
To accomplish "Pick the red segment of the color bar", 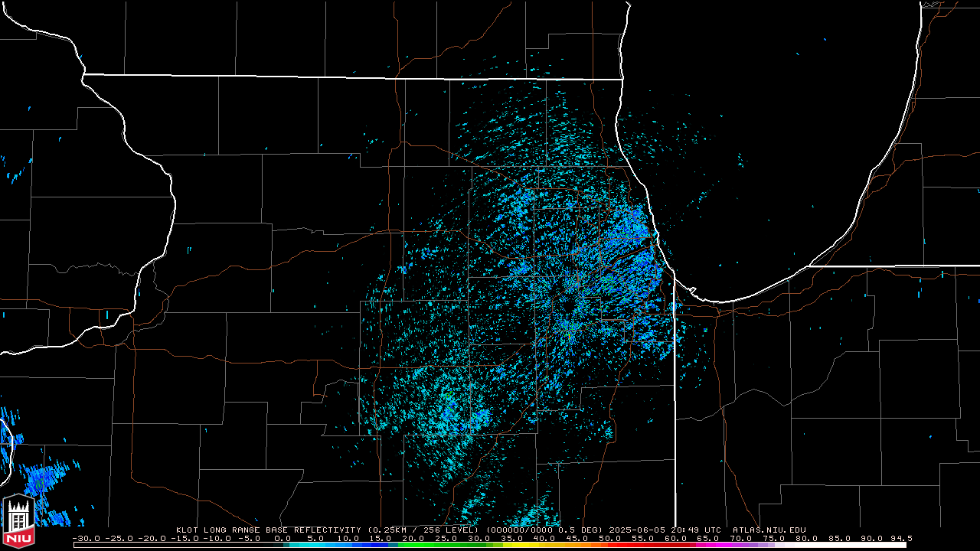I will [x=648, y=545].
